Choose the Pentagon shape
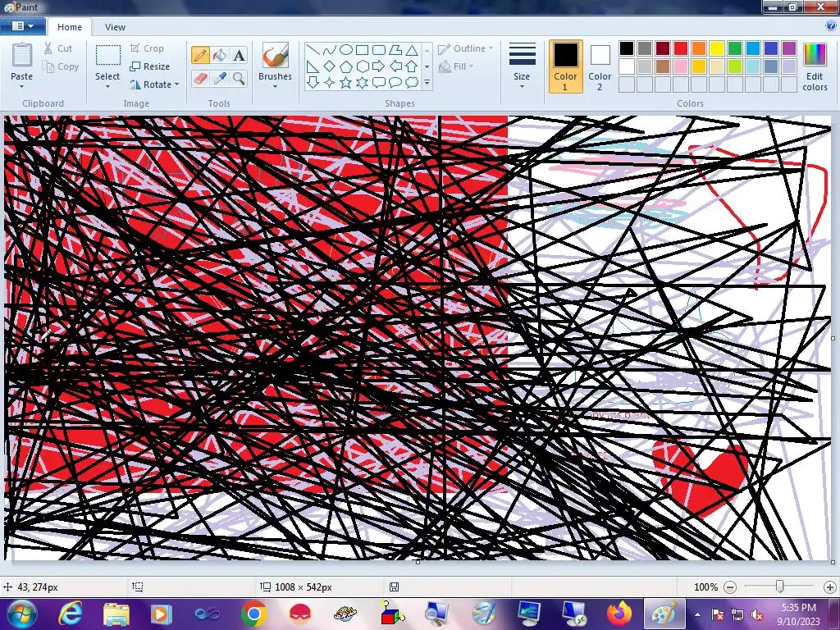This screenshot has height=630, width=840. click(346, 66)
